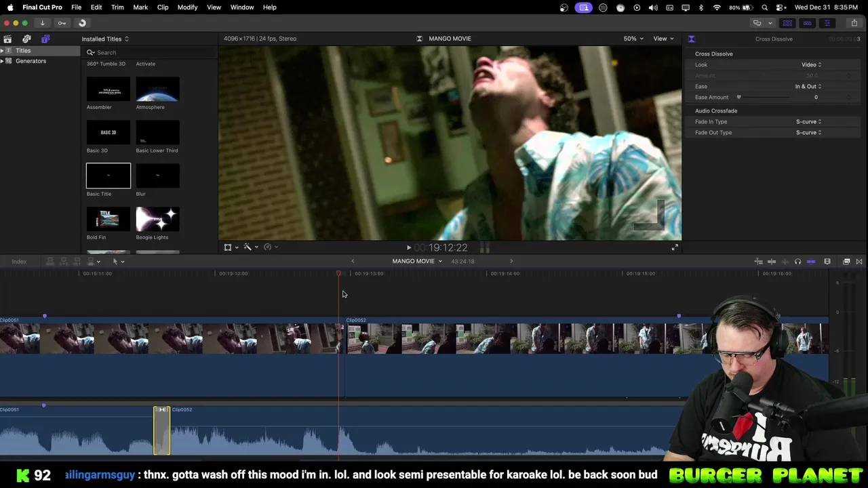Toggle the Browser panel visibility button
Screen dimensions: 868x488
coord(787,23)
